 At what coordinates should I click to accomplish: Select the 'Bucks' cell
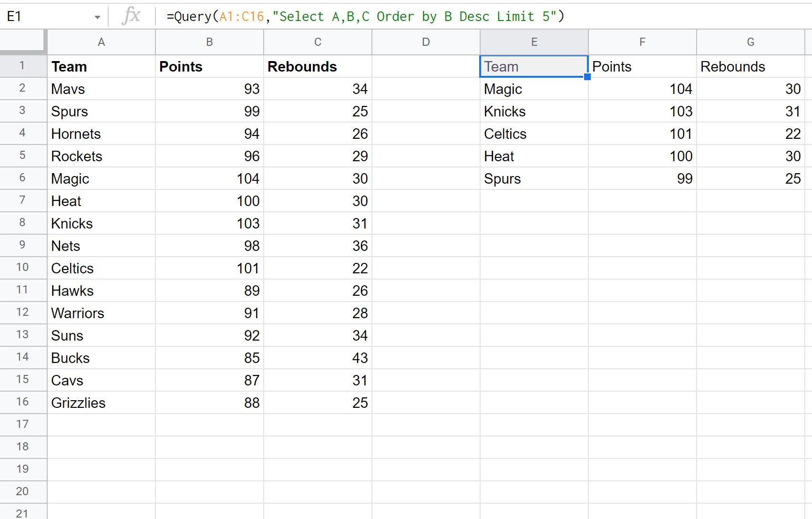click(102, 358)
